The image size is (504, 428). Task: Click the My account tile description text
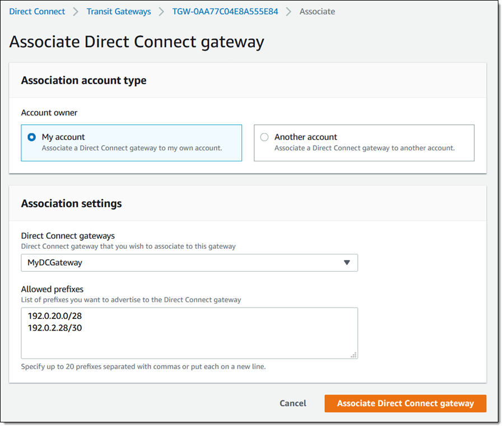coord(132,148)
